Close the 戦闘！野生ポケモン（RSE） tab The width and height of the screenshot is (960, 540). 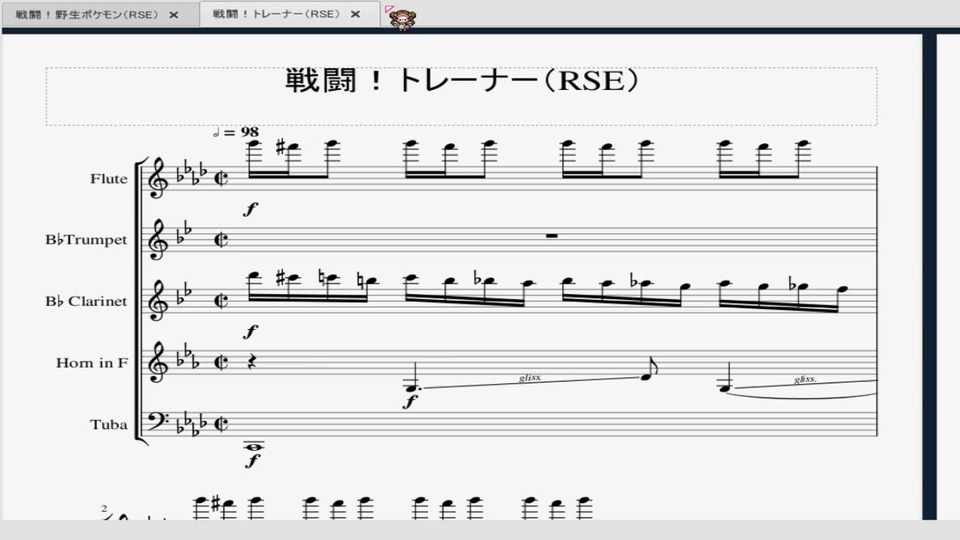coord(174,15)
